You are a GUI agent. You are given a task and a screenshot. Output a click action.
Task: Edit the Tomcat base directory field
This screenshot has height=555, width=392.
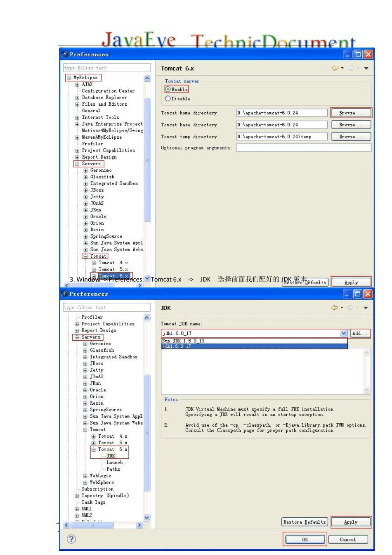click(282, 125)
